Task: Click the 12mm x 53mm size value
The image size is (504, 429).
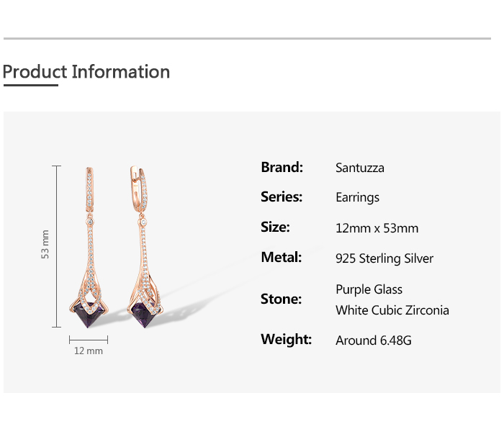Action: pyautogui.click(x=377, y=228)
